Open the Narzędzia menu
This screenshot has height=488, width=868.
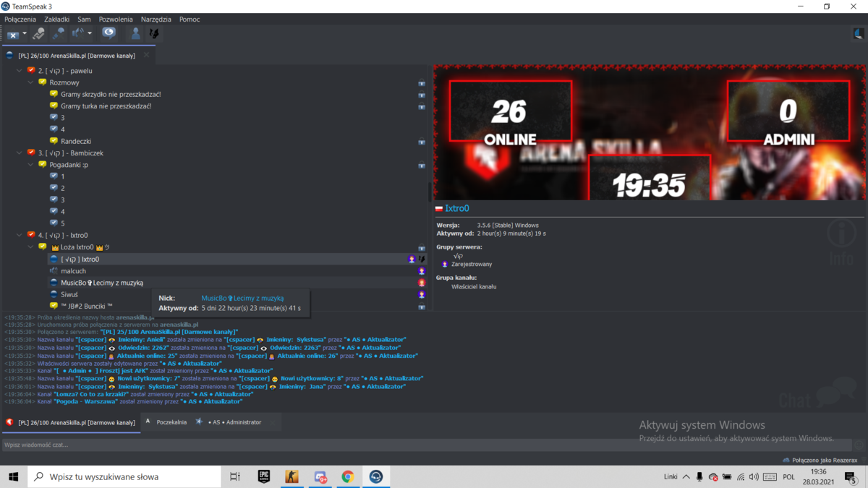156,20
